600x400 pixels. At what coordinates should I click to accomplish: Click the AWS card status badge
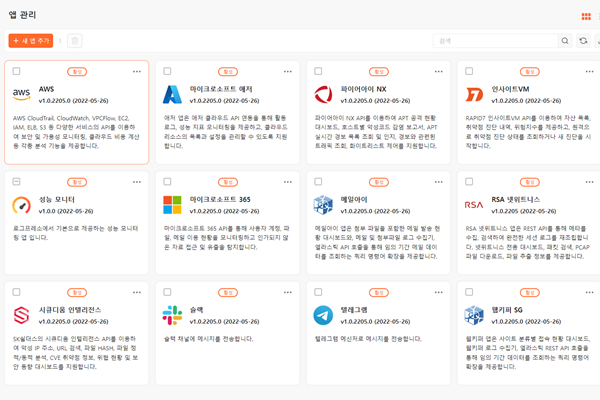[77, 72]
